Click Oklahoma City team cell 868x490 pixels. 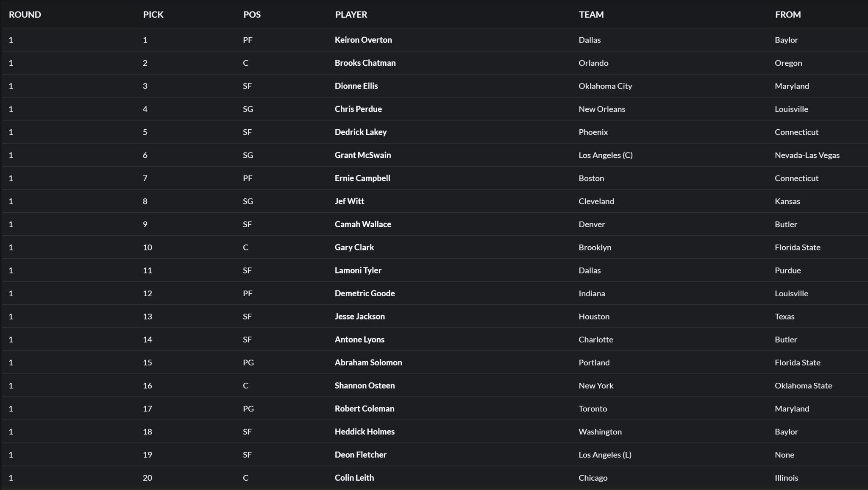coord(605,86)
